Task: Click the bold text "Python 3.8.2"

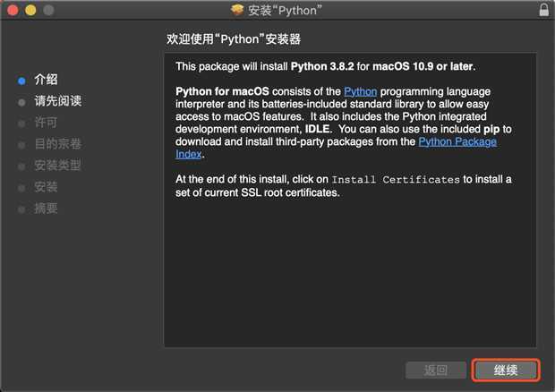Action: click(x=322, y=66)
